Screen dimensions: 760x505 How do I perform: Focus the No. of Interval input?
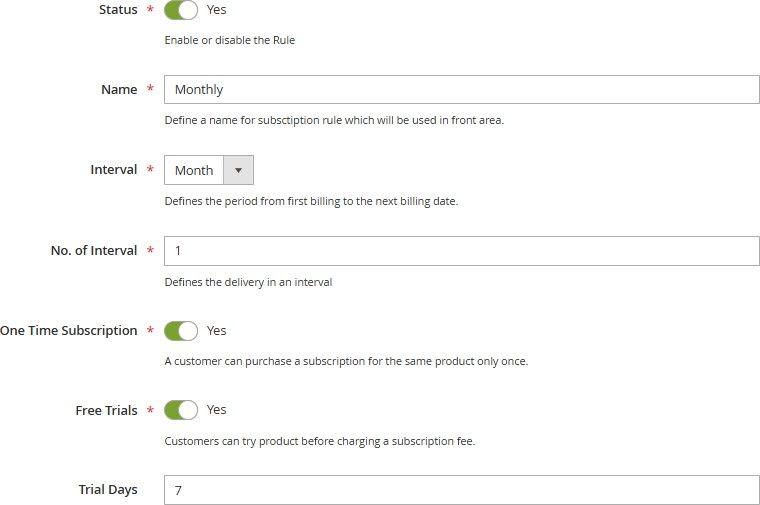pyautogui.click(x=461, y=250)
